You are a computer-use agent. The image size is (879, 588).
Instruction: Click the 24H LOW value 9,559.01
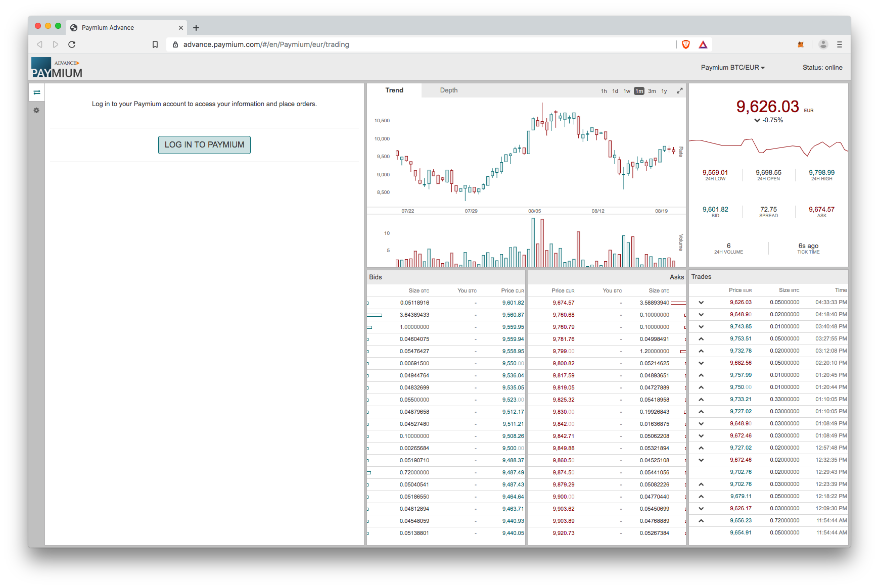tap(715, 172)
